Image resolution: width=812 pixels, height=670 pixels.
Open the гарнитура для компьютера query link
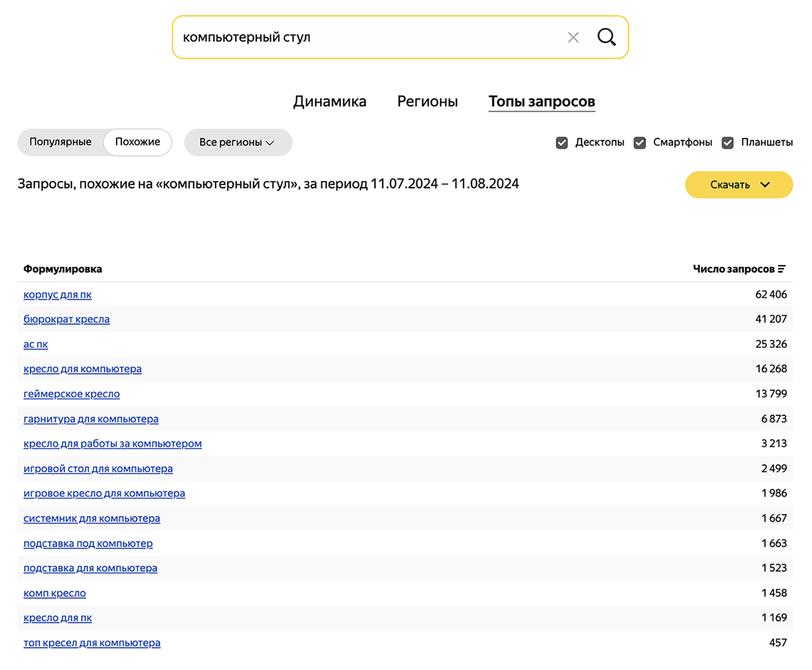click(x=91, y=419)
